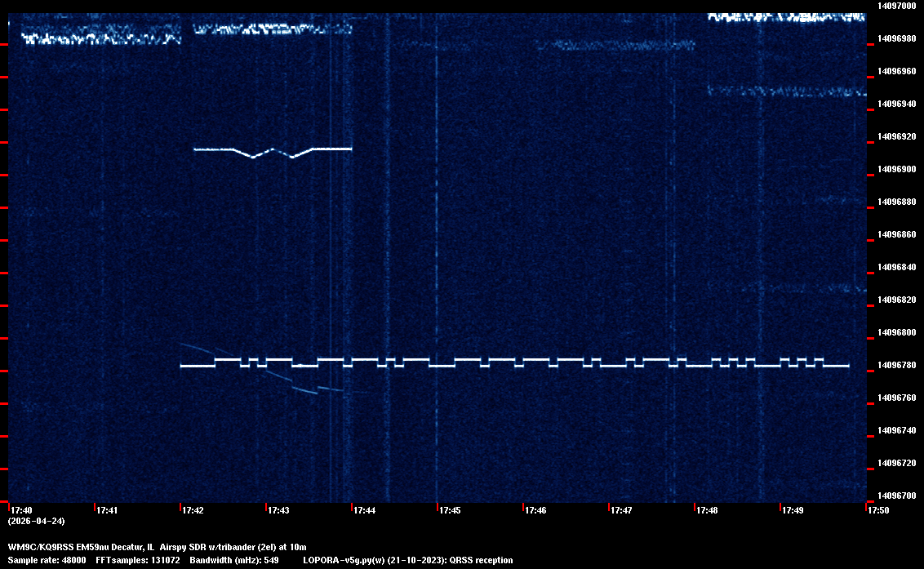Select the 17:43 time marker
Image resolution: width=924 pixels, height=569 pixels.
coord(278,510)
